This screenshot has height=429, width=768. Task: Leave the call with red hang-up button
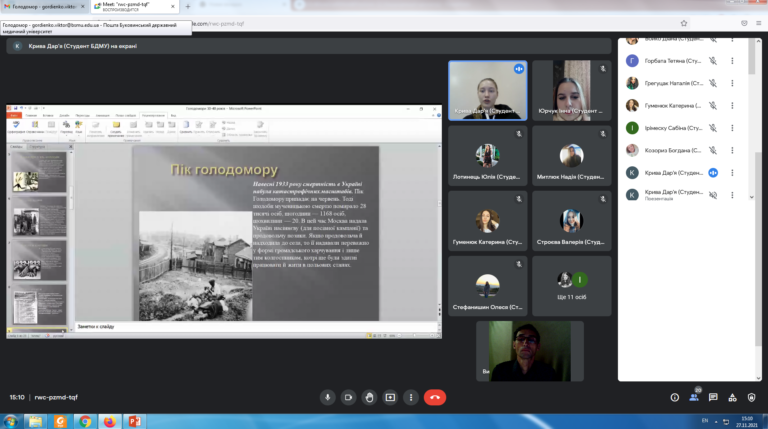435,397
